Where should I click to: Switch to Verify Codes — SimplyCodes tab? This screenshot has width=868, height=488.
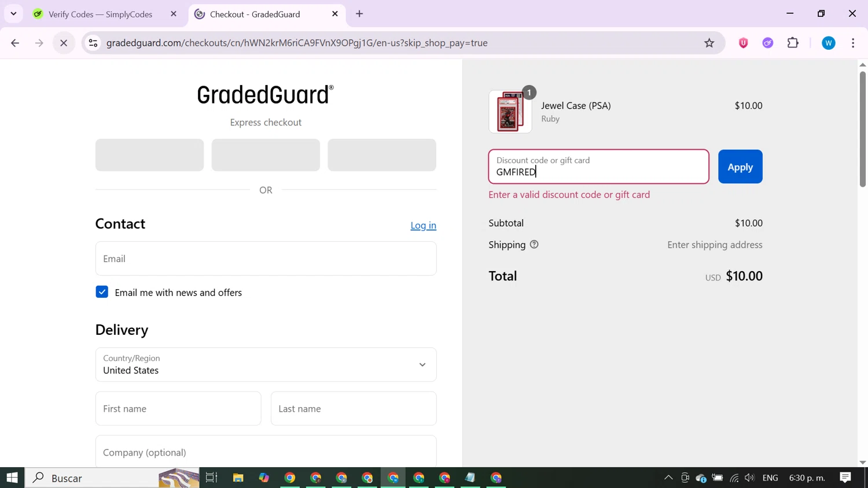click(x=100, y=14)
